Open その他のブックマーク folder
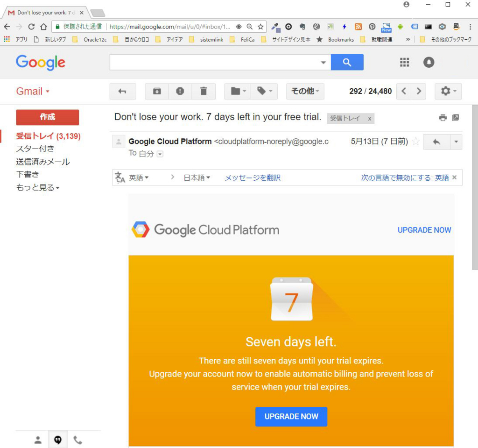 point(446,39)
